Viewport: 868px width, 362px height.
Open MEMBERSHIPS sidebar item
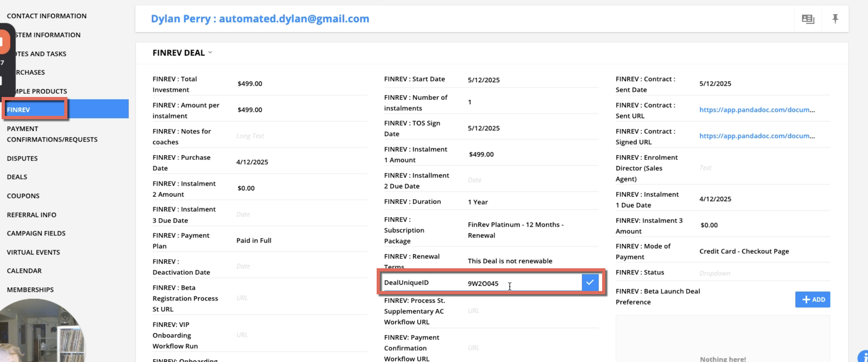click(x=30, y=290)
